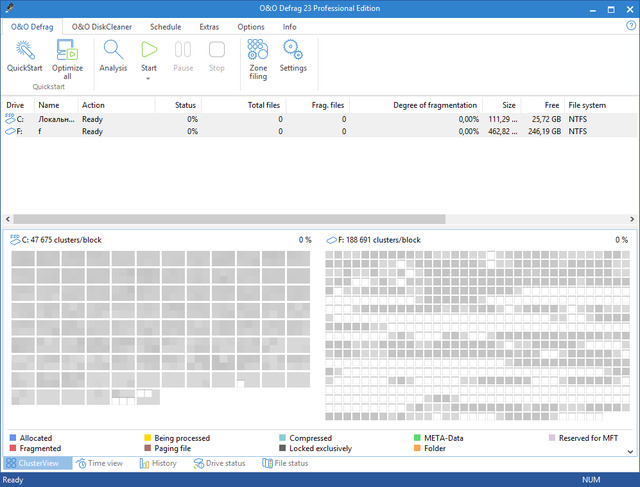Select the 246,19 GB free cell

pyautogui.click(x=544, y=131)
